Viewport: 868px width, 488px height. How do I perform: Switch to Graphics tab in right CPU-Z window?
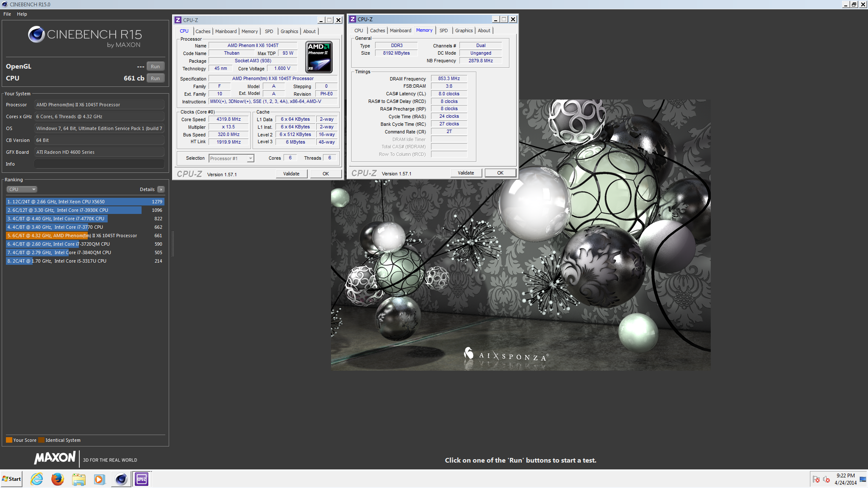[x=464, y=30]
